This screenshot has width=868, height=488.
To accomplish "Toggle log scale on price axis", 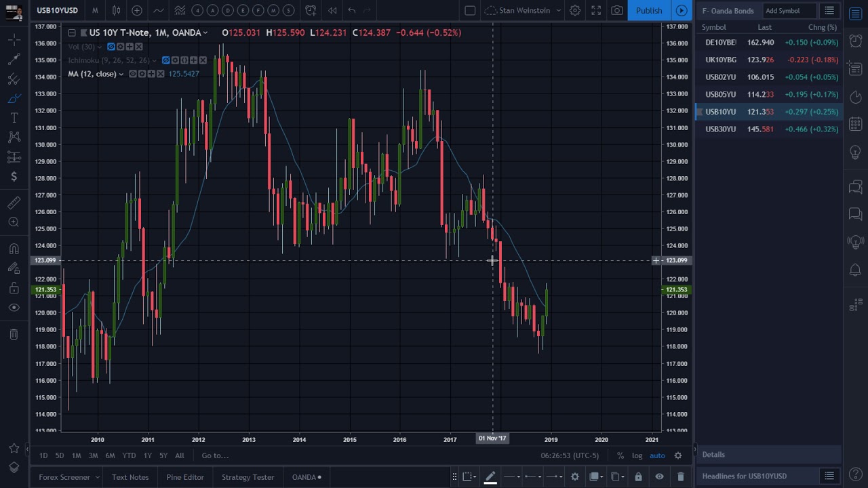I will point(637,455).
